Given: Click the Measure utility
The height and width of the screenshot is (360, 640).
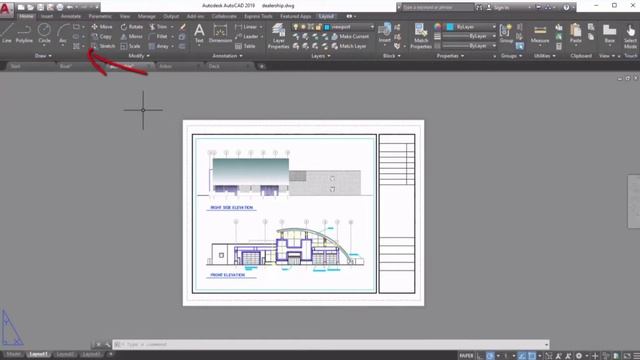Looking at the screenshot, I should pos(540,33).
